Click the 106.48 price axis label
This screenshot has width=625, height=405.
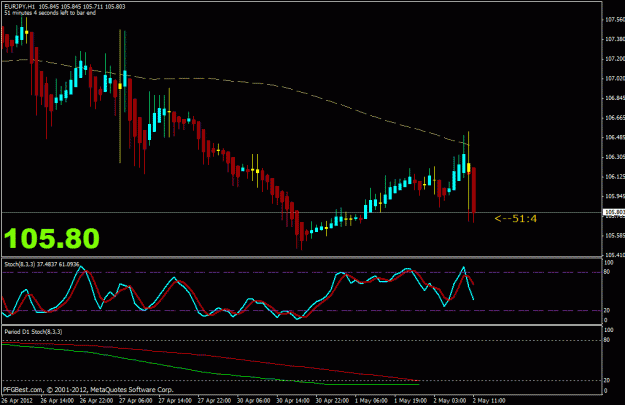coord(615,137)
